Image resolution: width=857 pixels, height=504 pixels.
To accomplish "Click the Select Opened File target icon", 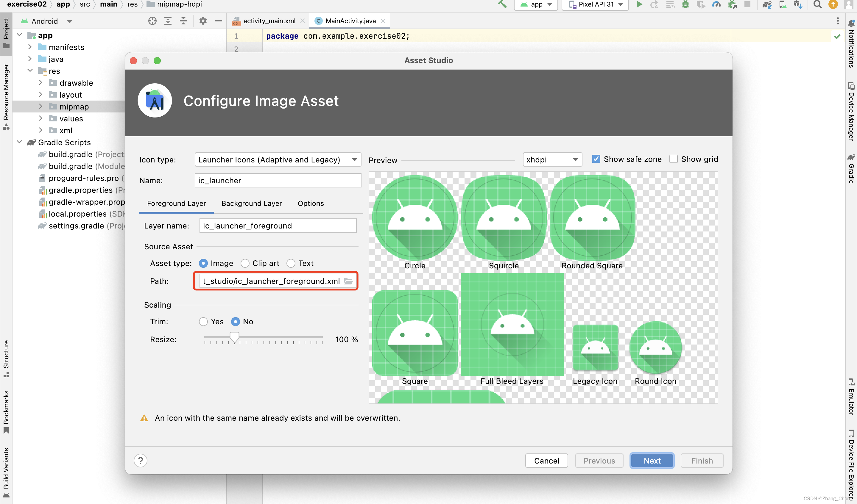I will click(x=152, y=21).
